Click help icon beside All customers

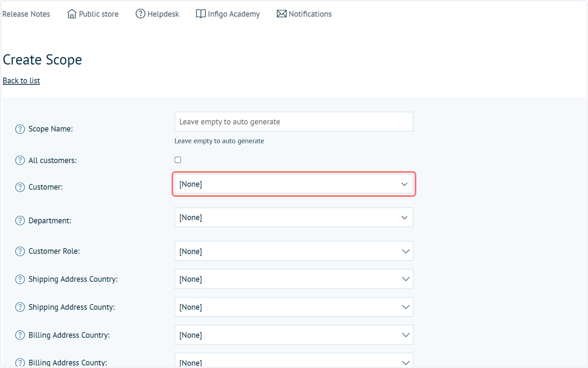point(20,160)
